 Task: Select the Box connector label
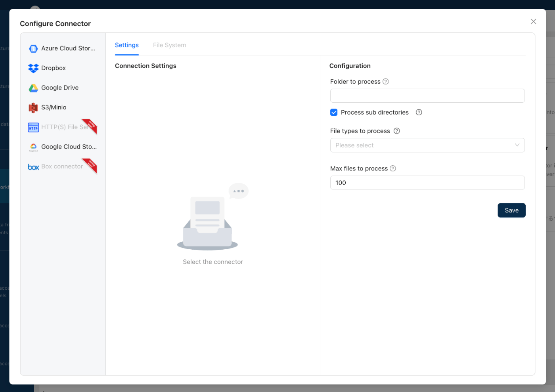pos(62,166)
